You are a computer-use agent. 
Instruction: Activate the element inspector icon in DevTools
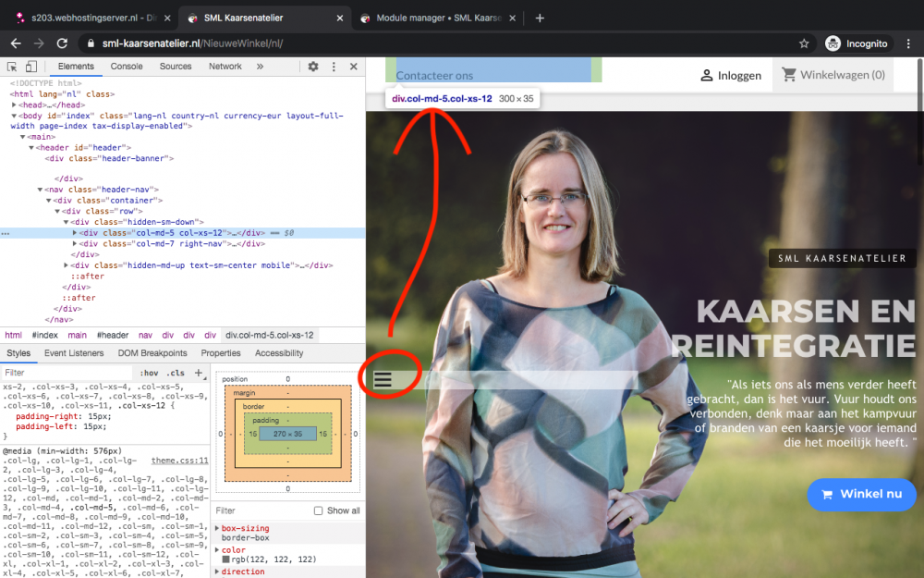12,67
